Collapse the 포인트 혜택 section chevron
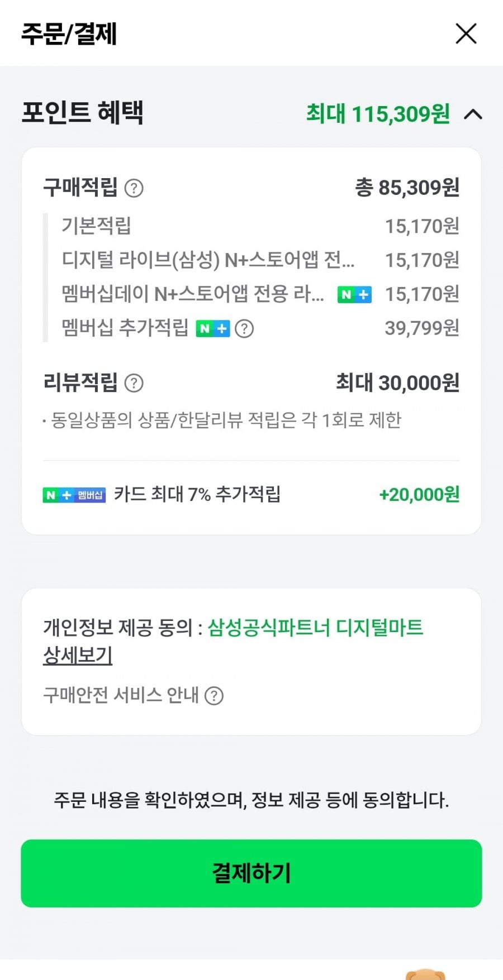Image resolution: width=503 pixels, height=980 pixels. click(473, 114)
